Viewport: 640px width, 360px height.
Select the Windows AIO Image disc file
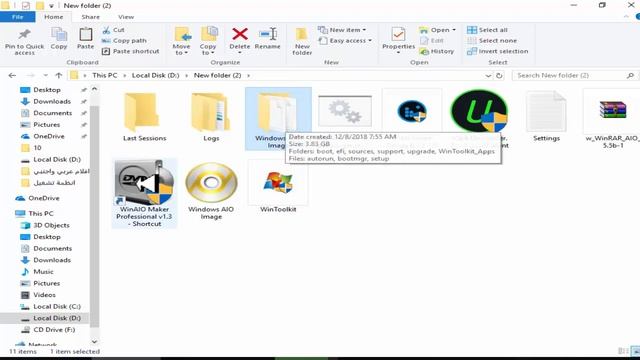pyautogui.click(x=211, y=191)
